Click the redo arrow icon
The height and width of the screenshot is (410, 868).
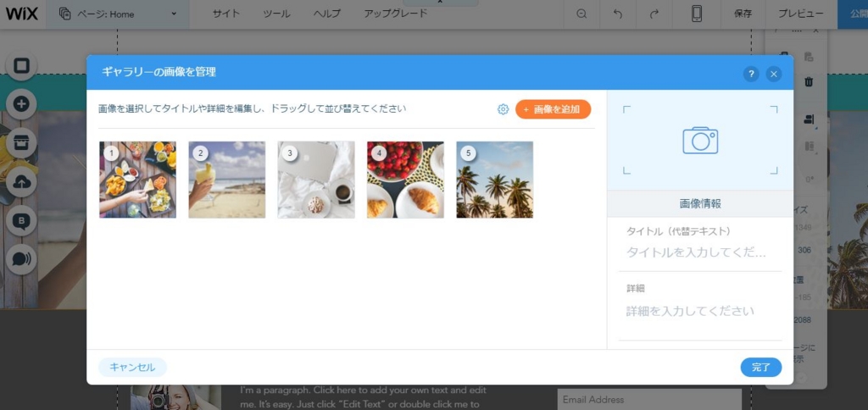[654, 14]
